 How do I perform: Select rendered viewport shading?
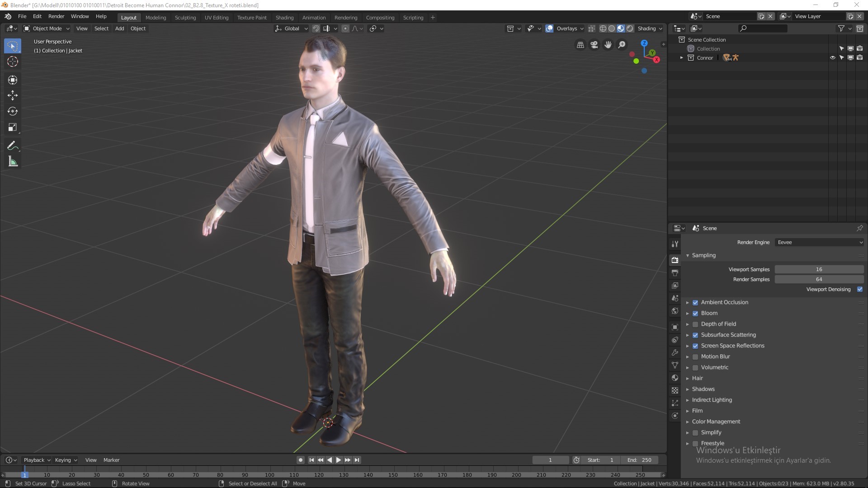coord(630,28)
